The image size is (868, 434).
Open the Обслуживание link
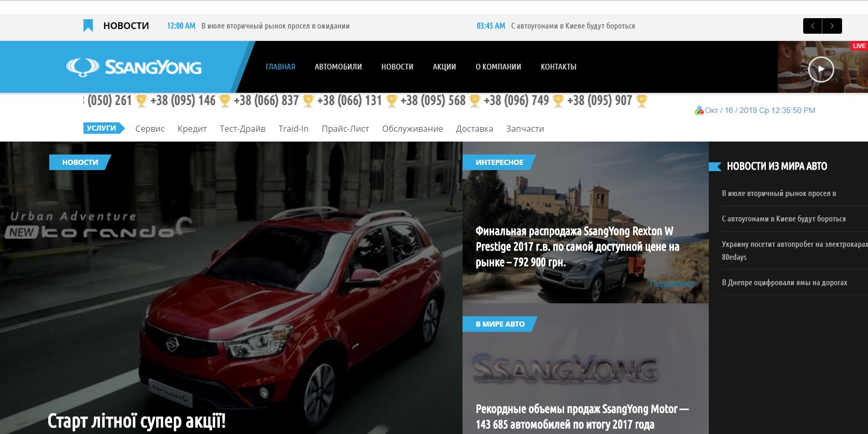pos(412,129)
